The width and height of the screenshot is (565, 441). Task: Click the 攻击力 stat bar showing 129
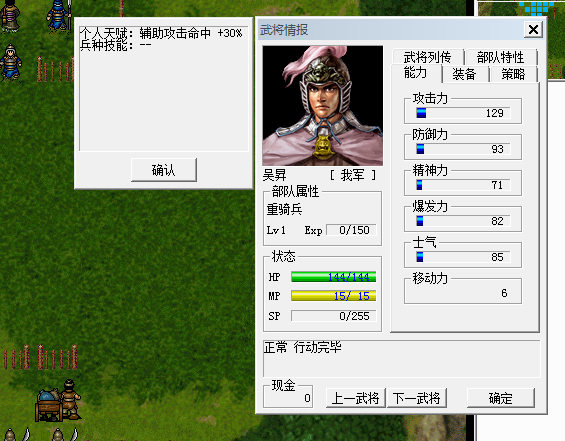click(463, 113)
